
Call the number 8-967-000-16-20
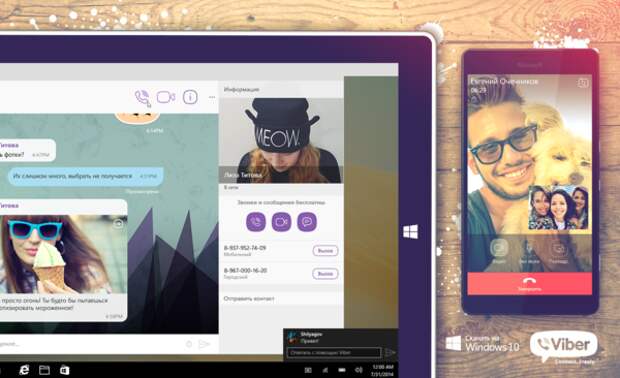325,274
